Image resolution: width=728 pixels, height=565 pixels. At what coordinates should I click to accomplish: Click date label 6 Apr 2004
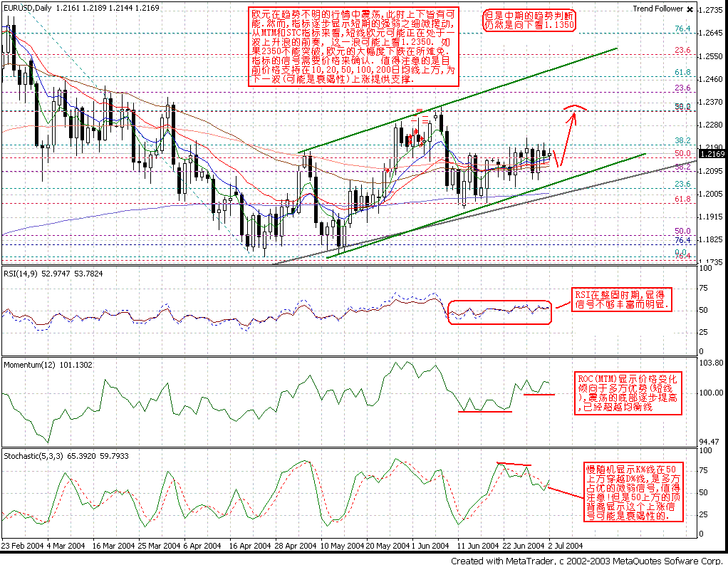pos(203,546)
